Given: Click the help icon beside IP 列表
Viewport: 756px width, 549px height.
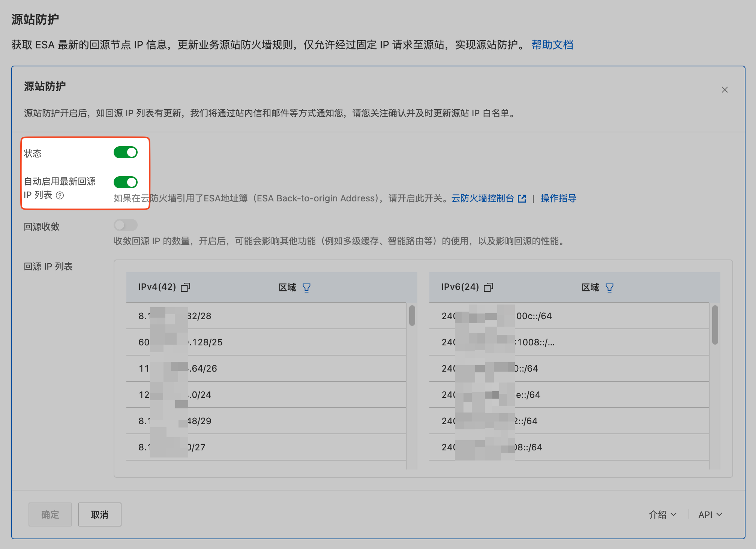Looking at the screenshot, I should tap(60, 195).
